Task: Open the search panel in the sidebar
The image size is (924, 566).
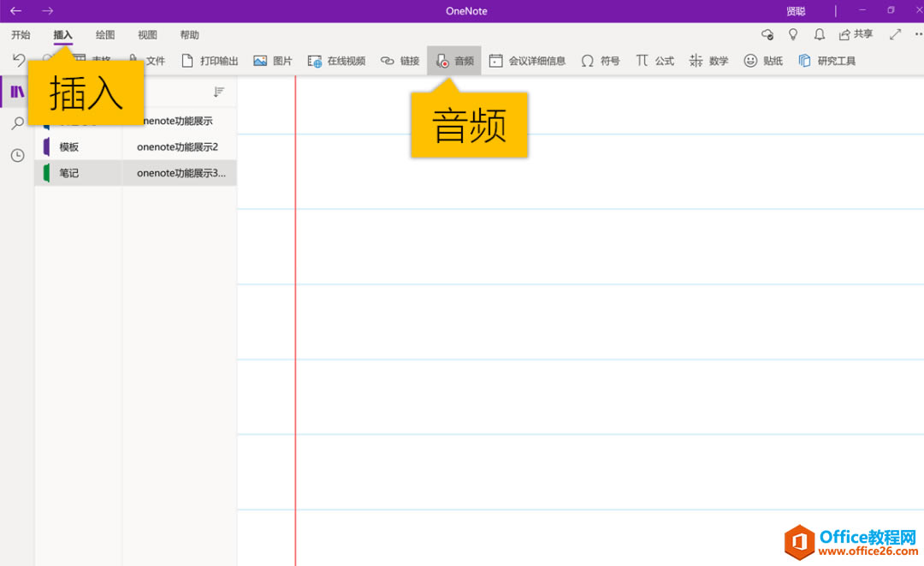Action: (17, 122)
